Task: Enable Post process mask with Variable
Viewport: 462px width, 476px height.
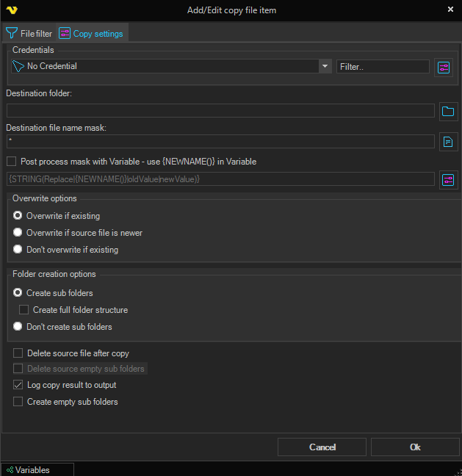Action: (x=11, y=162)
